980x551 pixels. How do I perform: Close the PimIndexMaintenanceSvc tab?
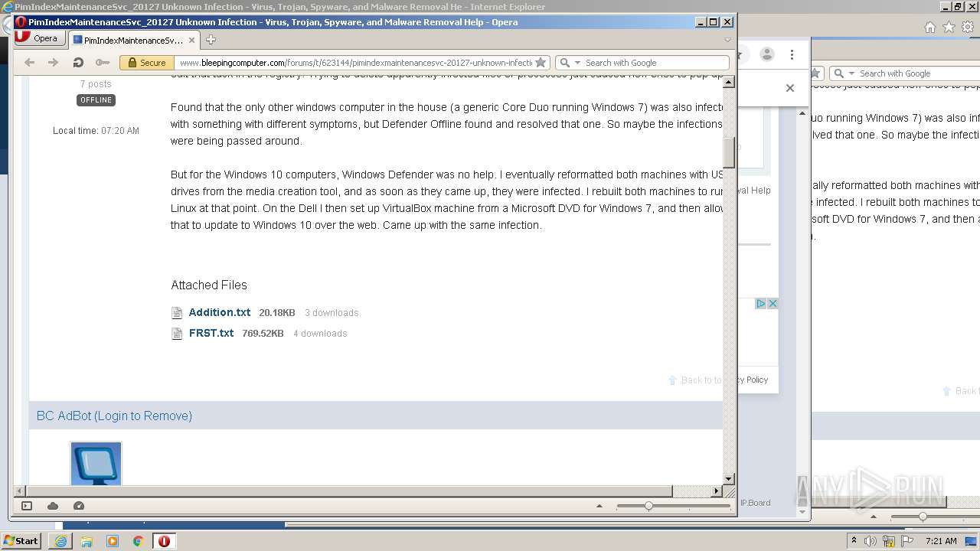(x=191, y=40)
